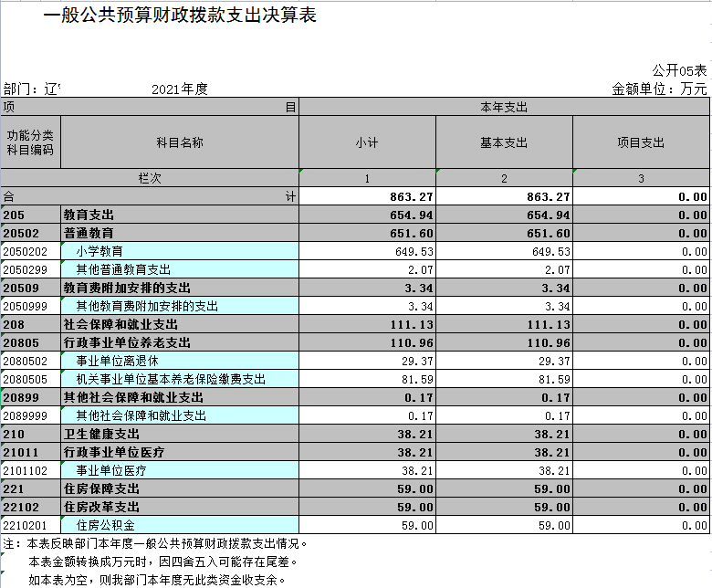Select code cell 20502

pyautogui.click(x=30, y=233)
